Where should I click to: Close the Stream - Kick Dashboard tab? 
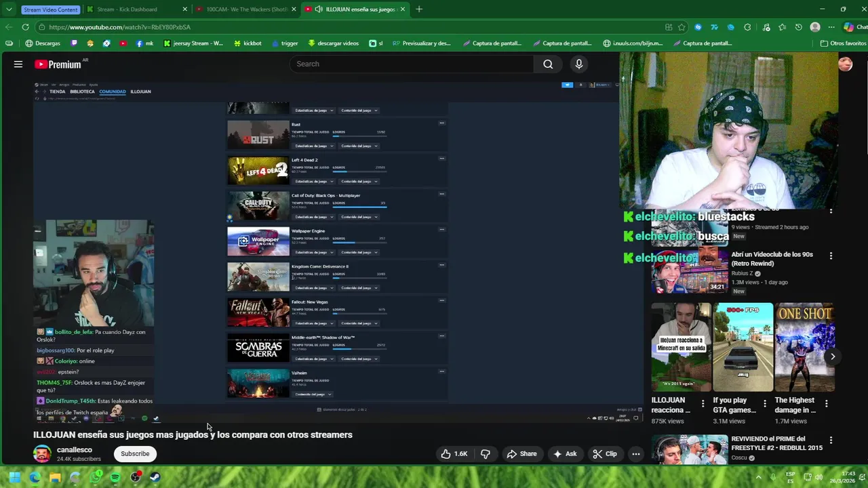(185, 9)
